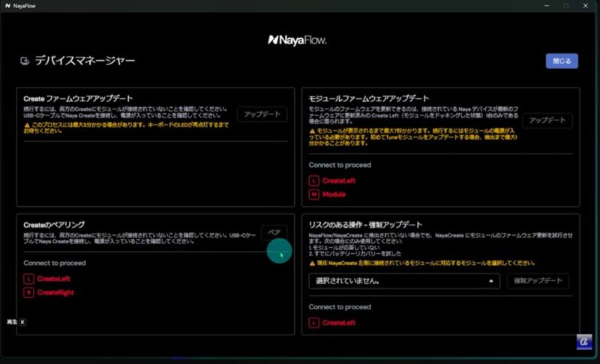
Task: Click the NayaFlow app icon in the title bar
Action: click(x=7, y=5)
